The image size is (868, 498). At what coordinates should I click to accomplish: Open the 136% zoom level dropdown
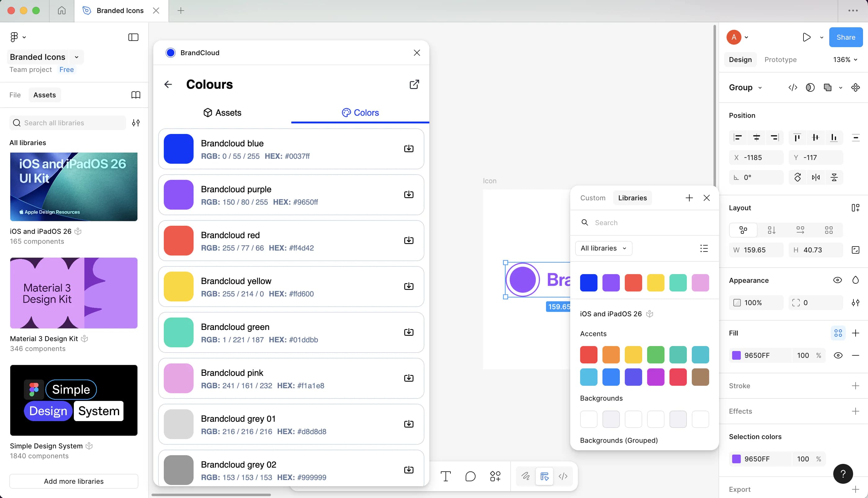(845, 60)
